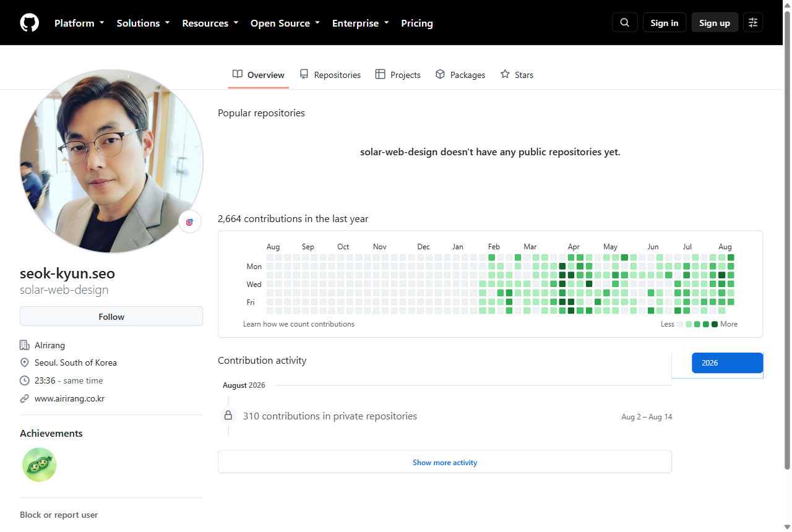Open Learn how we count contributions
This screenshot has height=532, width=792.
[x=299, y=324]
